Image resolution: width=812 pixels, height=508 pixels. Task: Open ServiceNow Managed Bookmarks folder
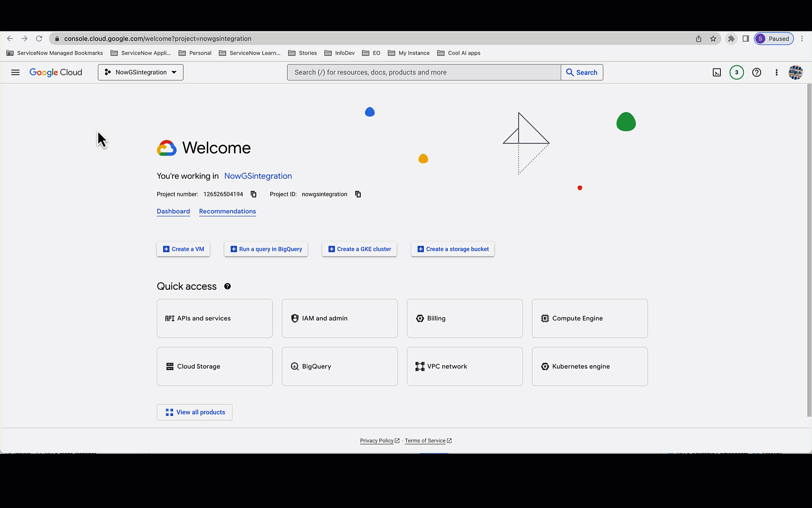[55, 53]
